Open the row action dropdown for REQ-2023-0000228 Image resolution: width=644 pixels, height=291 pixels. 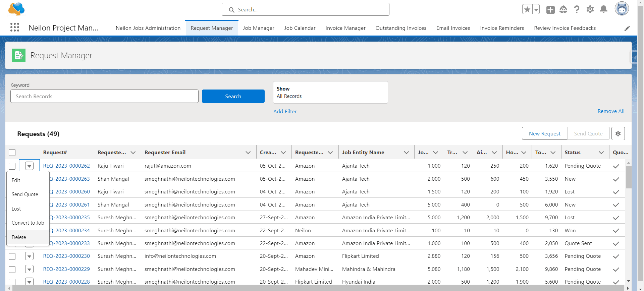[30, 282]
